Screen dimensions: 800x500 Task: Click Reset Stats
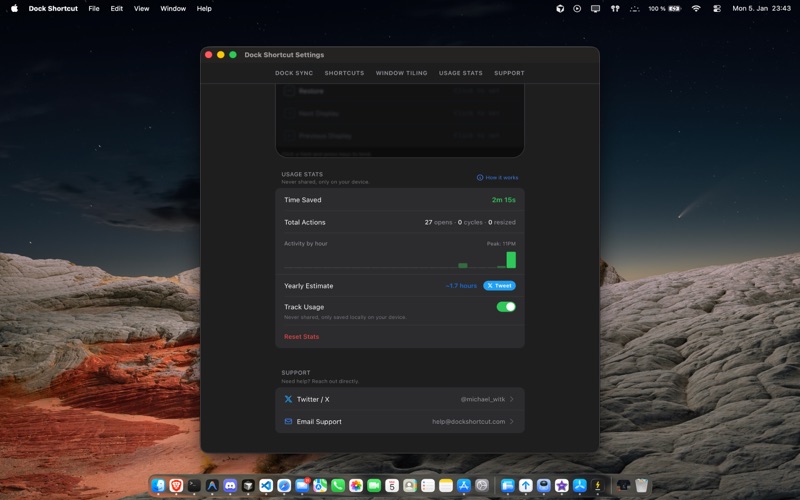[x=302, y=337]
